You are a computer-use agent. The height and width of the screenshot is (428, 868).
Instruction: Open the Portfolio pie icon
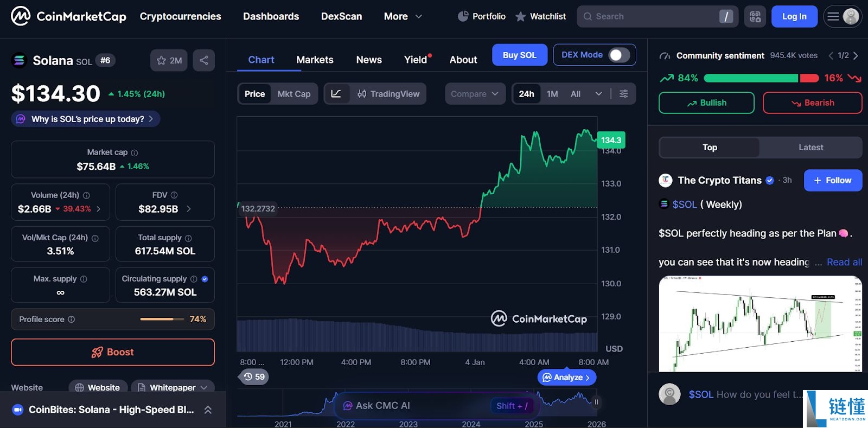tap(463, 16)
